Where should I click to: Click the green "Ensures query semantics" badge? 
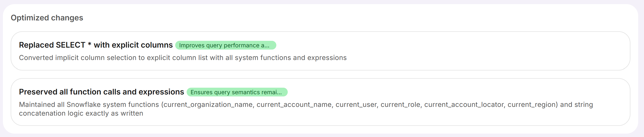click(237, 92)
